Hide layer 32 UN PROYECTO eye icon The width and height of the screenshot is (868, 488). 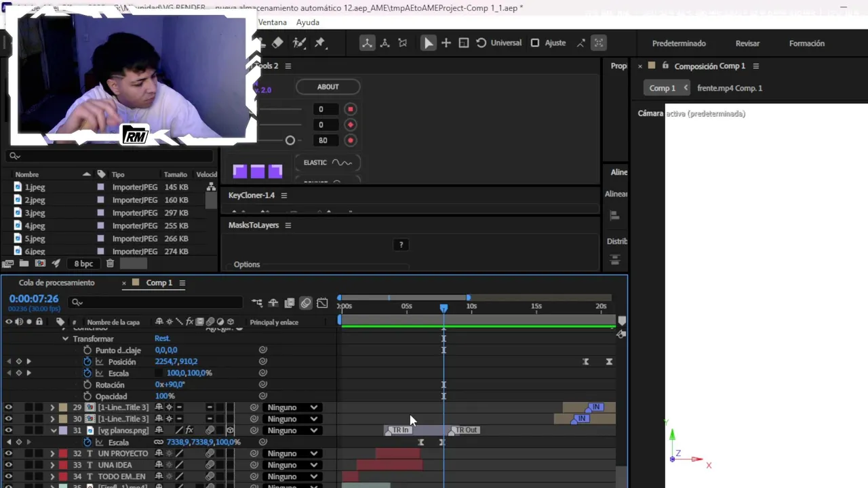pyautogui.click(x=9, y=453)
